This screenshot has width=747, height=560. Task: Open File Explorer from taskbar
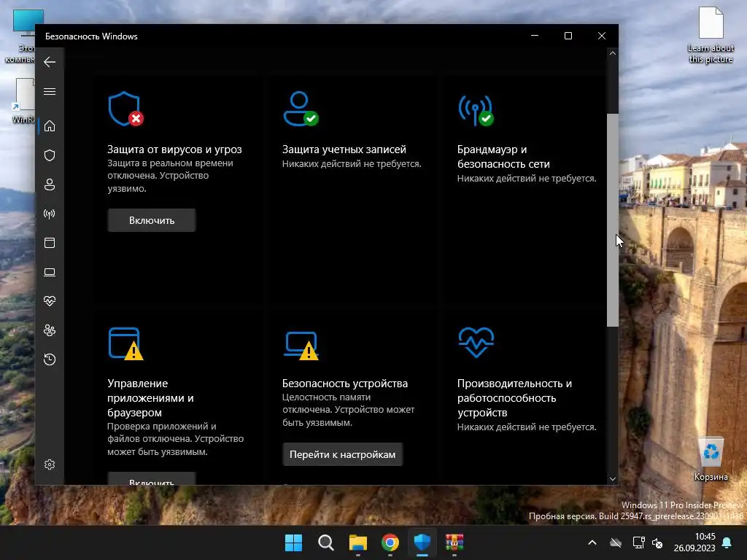click(x=357, y=542)
